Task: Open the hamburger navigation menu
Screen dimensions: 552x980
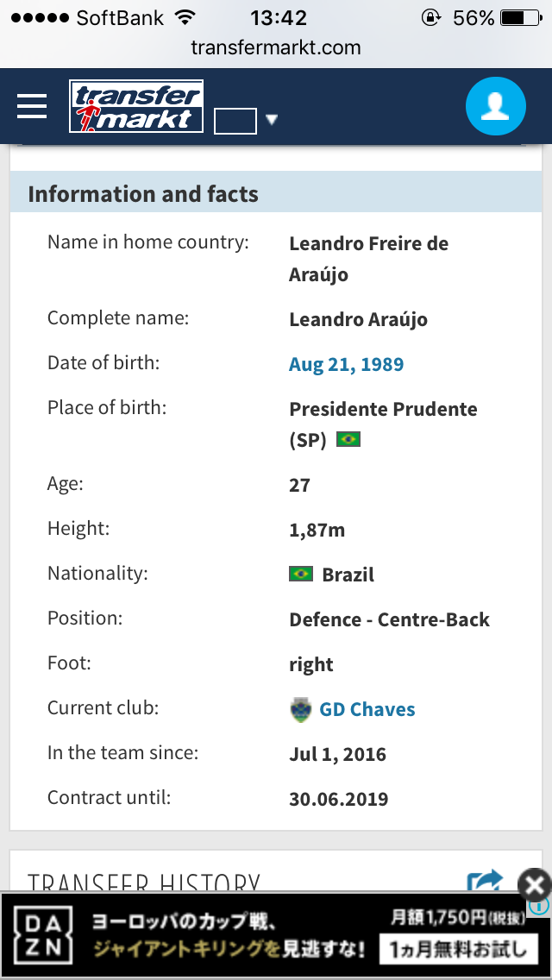Action: [32, 106]
